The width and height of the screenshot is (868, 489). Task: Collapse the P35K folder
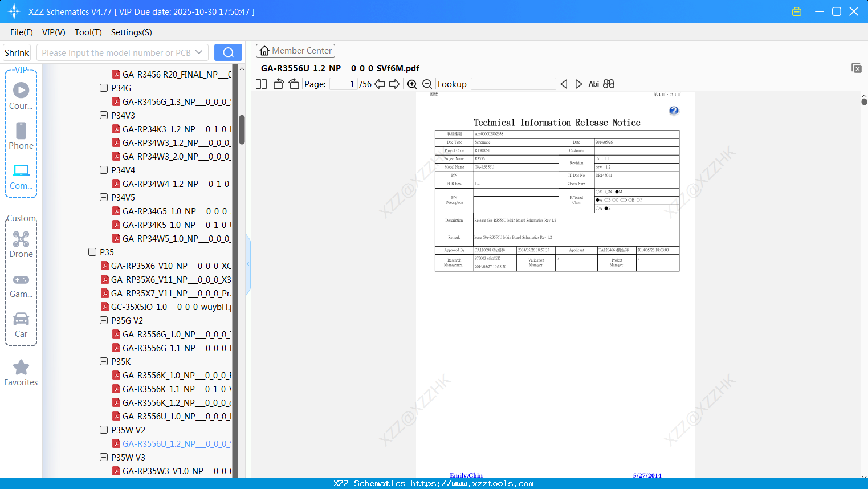(104, 361)
